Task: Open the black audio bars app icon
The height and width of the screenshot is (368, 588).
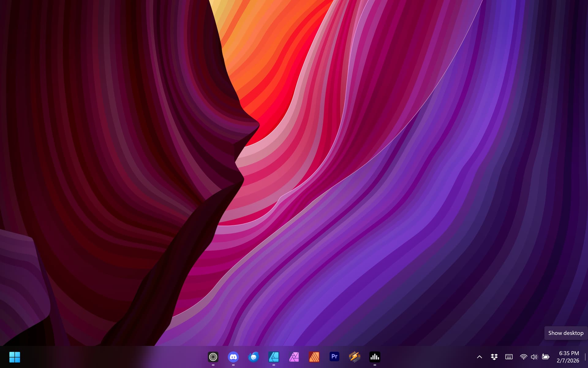Action: click(375, 357)
